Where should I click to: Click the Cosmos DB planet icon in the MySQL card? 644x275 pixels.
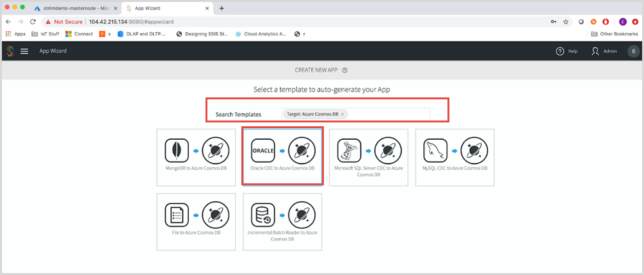[x=474, y=151]
